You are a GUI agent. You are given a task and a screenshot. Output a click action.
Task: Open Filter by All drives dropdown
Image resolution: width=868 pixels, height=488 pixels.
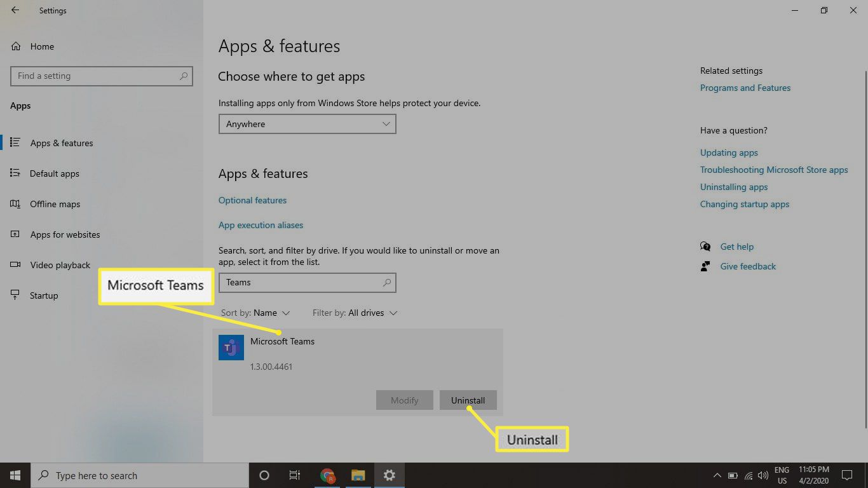(355, 313)
